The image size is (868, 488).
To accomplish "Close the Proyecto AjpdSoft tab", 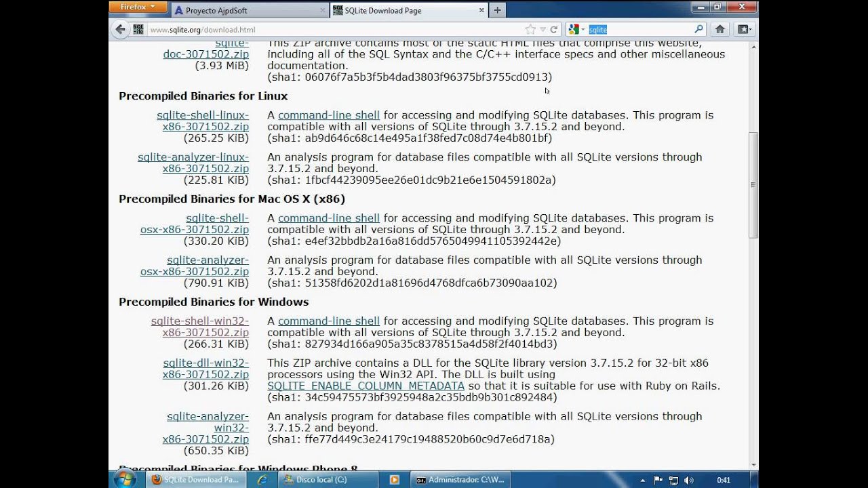I will click(323, 10).
